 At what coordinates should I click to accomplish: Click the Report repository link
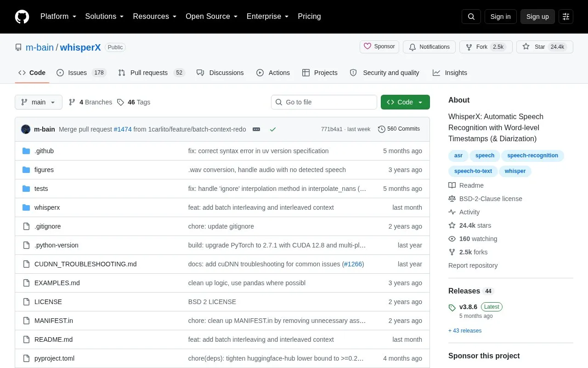point(473,265)
